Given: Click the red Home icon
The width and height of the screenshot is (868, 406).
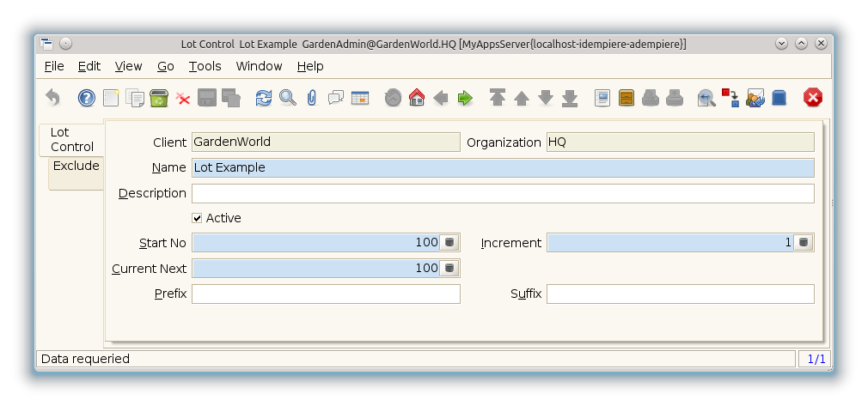Looking at the screenshot, I should [x=417, y=98].
